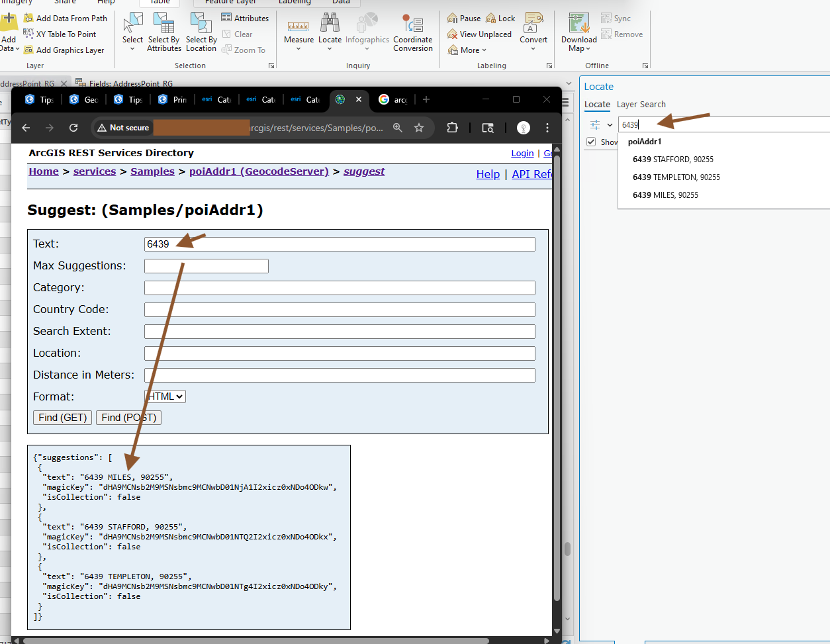Open Chrome three-dot menu

click(x=547, y=128)
